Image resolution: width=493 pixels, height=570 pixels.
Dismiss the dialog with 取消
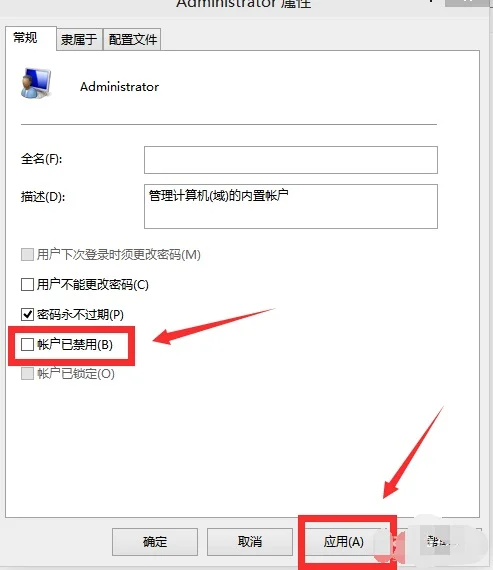tap(250, 542)
